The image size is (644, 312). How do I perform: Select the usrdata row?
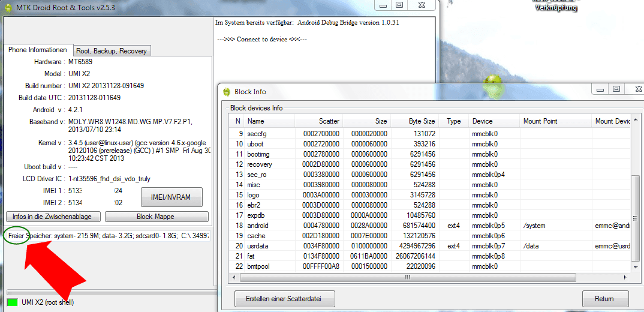(x=430, y=246)
